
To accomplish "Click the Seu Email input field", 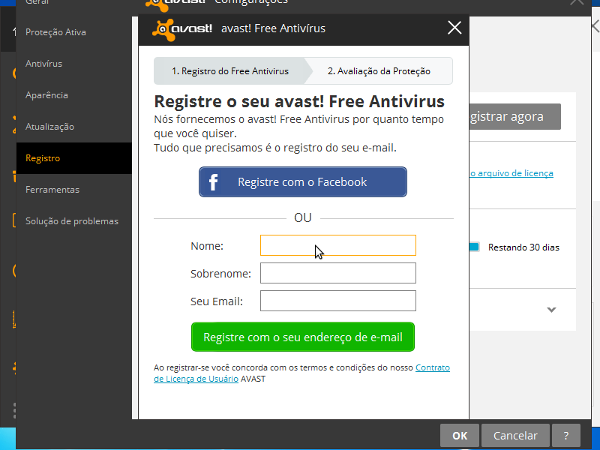I will click(x=338, y=300).
